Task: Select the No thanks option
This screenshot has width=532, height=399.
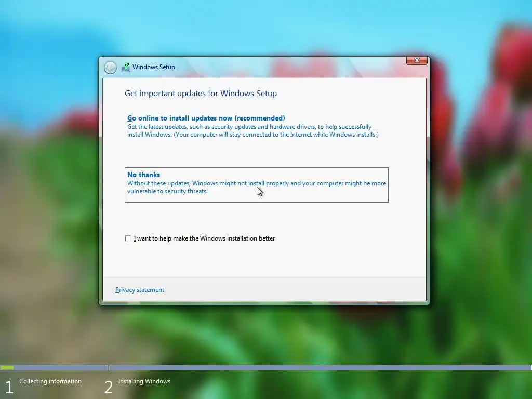Action: click(257, 185)
